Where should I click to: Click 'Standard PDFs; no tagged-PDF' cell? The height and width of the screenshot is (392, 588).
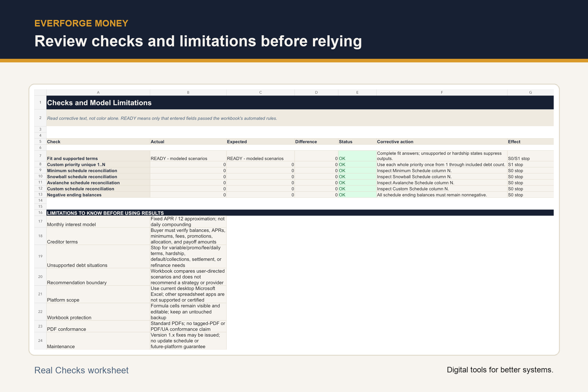tap(188, 326)
